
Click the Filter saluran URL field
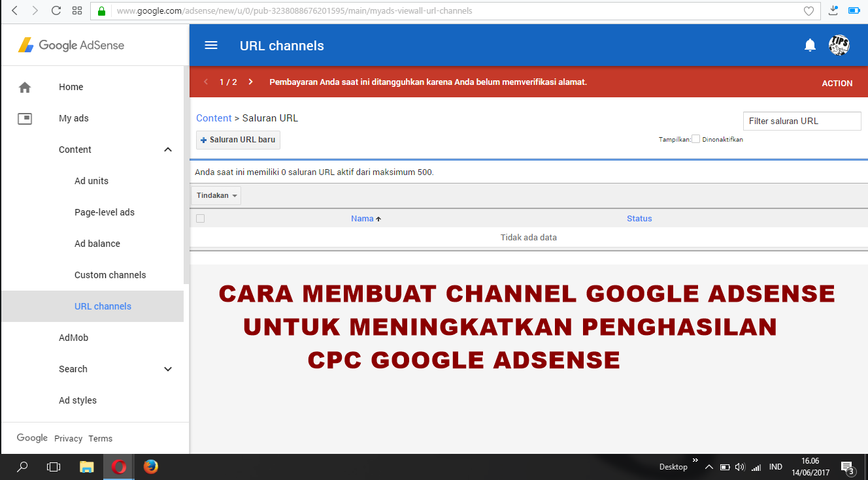802,121
